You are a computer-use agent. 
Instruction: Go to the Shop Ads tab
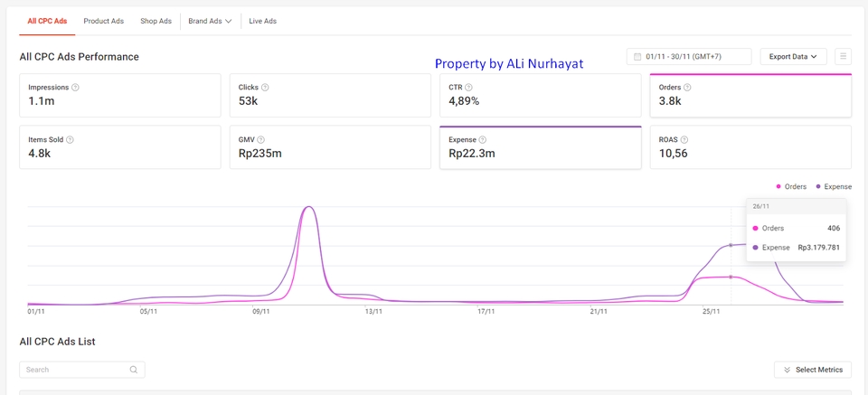point(156,21)
